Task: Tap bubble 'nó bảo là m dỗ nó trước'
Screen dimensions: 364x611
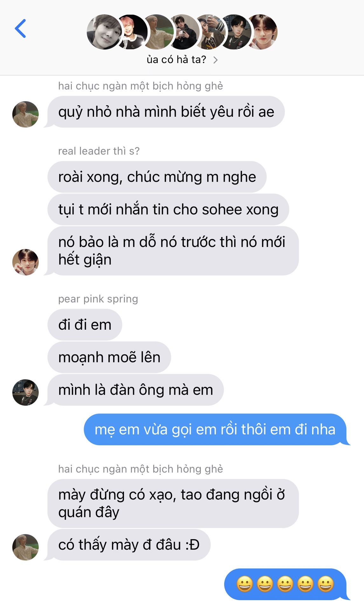Action: pos(173,251)
